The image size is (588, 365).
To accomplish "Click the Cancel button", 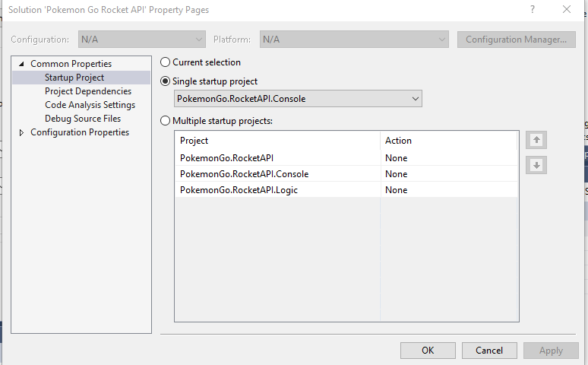I will (x=489, y=351).
